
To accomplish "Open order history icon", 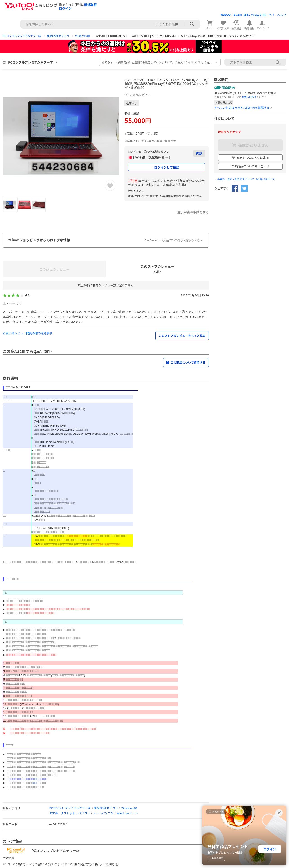I will click(236, 25).
